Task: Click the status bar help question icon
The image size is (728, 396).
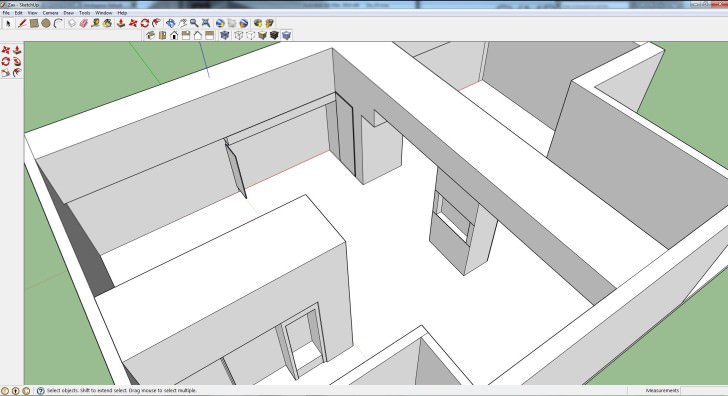Action: coord(40,391)
